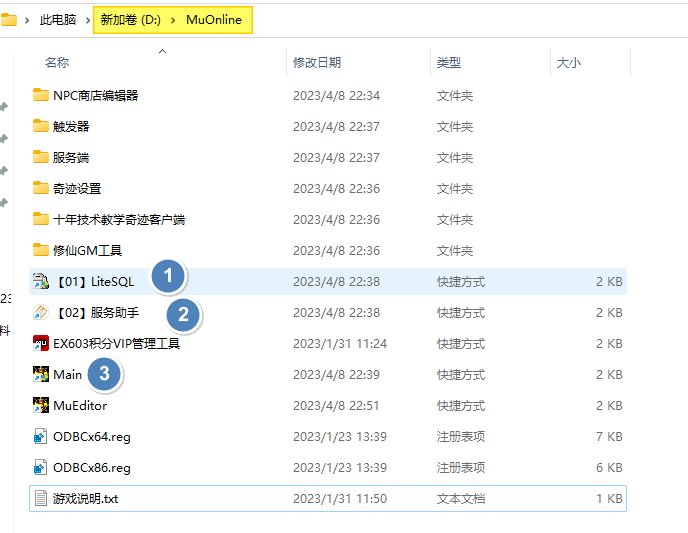This screenshot has width=688, height=533.
Task: Select the EX603积分VIP管理工具 icon
Action: point(41,343)
